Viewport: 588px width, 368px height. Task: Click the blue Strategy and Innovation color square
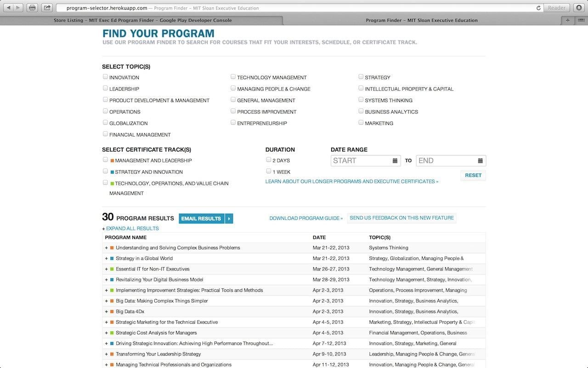pyautogui.click(x=113, y=172)
